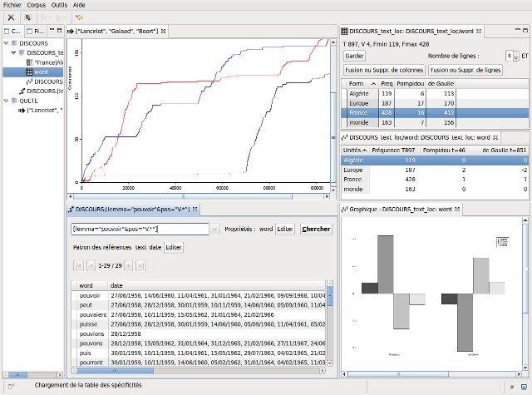Click the Garder button

354,56
